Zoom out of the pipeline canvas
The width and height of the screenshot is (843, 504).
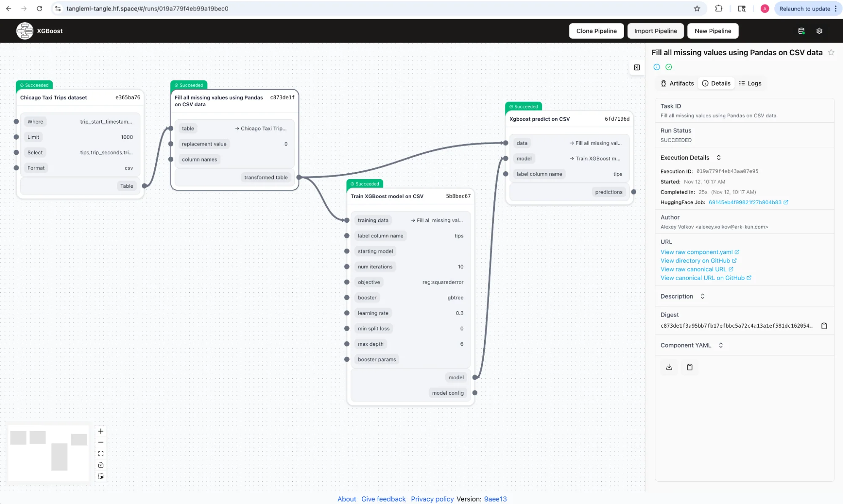pyautogui.click(x=101, y=442)
